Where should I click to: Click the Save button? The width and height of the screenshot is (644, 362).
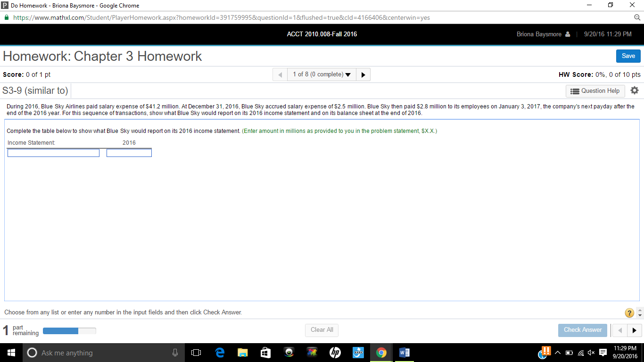pyautogui.click(x=628, y=56)
